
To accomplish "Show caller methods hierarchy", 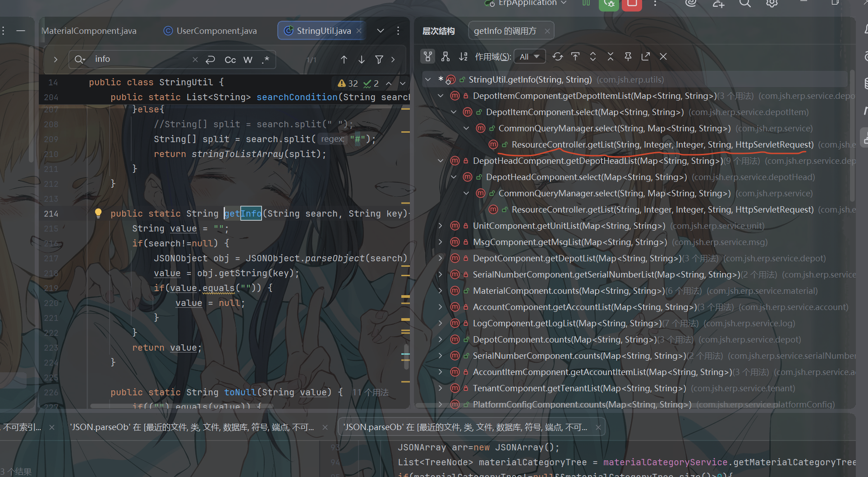I will click(x=427, y=56).
